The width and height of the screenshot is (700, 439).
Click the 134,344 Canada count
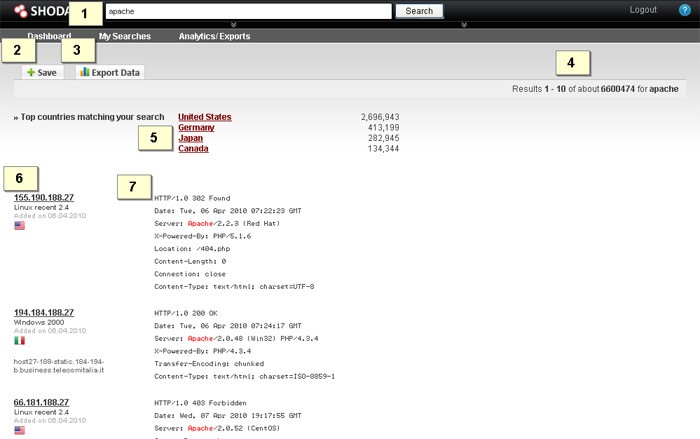pyautogui.click(x=383, y=149)
